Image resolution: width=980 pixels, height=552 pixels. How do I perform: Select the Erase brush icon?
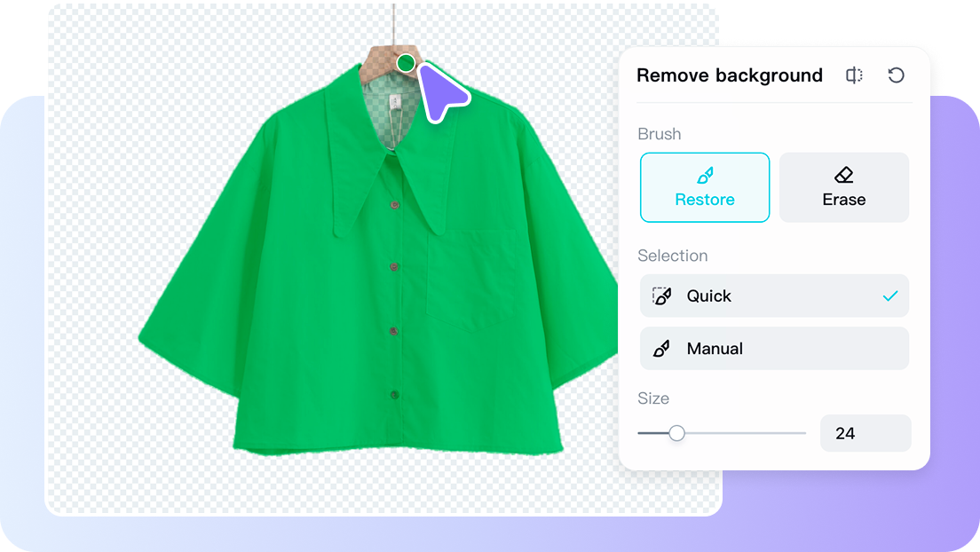click(843, 175)
